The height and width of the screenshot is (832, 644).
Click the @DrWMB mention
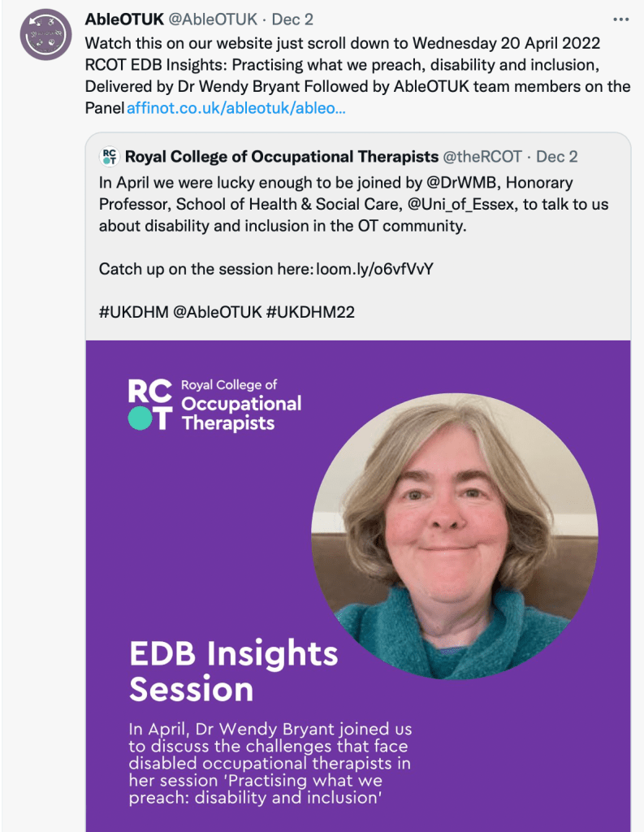point(456,183)
